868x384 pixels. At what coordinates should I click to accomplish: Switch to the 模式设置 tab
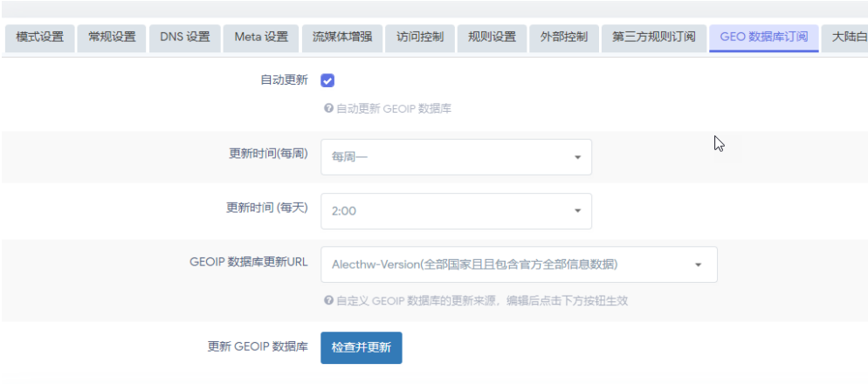(x=39, y=38)
